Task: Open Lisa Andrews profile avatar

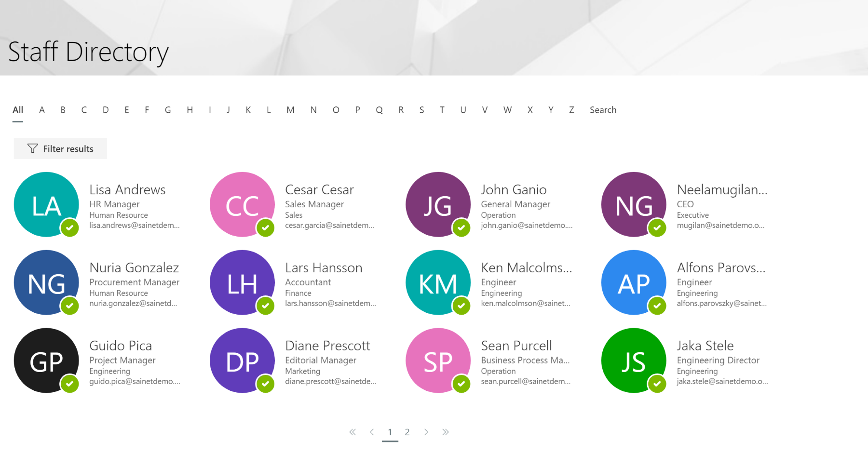Action: [x=46, y=204]
